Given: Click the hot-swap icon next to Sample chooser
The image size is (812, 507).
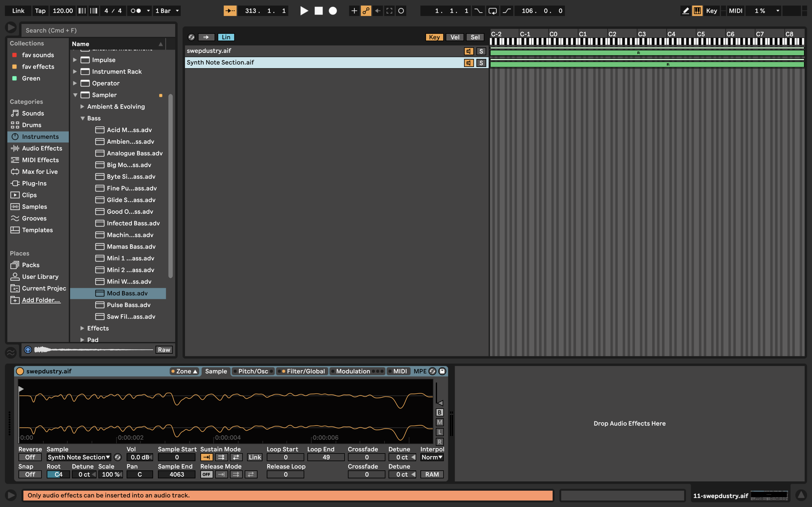Looking at the screenshot, I should [118, 457].
